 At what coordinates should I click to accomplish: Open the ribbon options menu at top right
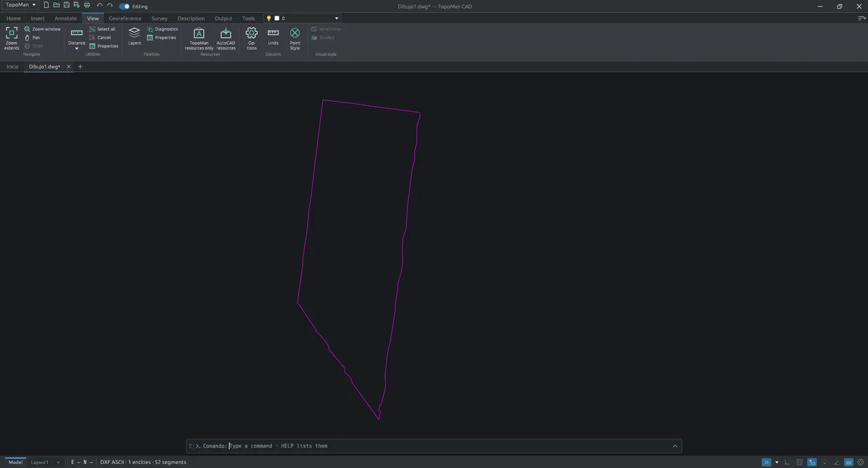pos(861,18)
